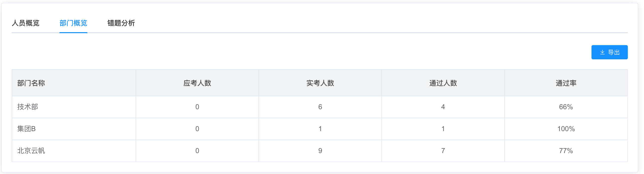Click the 100% pass rate cell
This screenshot has width=644, height=174.
coord(566,129)
